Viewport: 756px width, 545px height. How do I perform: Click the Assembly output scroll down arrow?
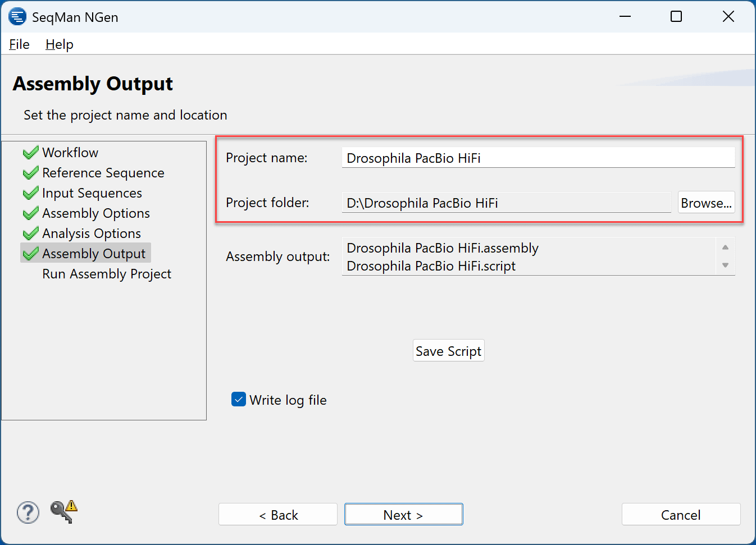725,265
